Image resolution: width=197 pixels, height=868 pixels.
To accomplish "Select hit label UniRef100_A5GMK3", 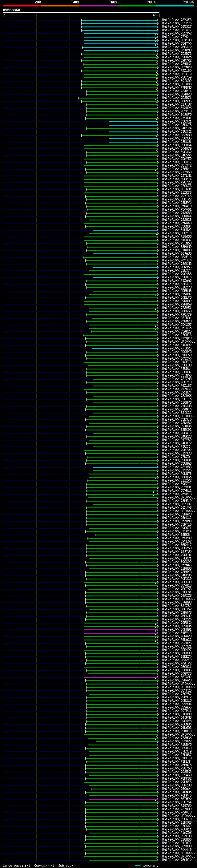I will (x=177, y=321).
